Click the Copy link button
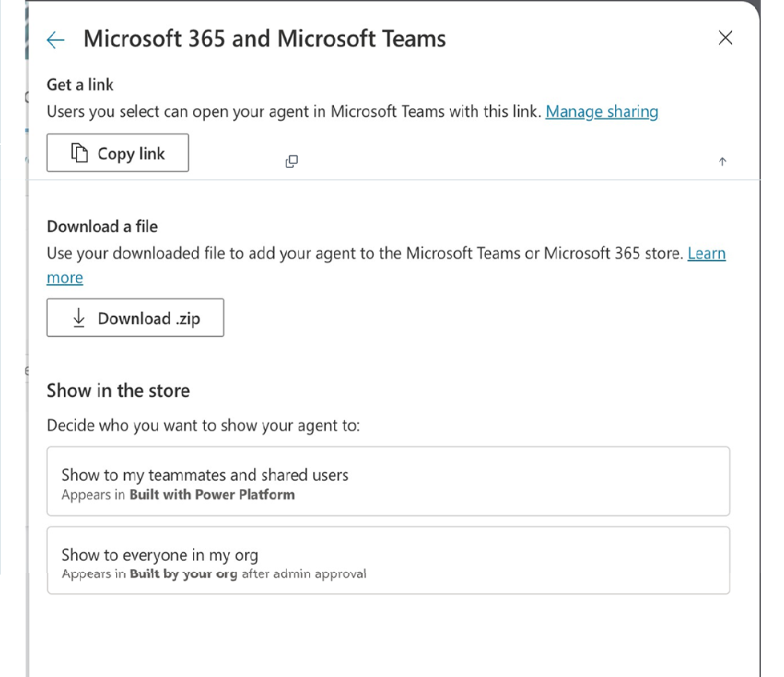The width and height of the screenshot is (784, 677). pos(118,153)
